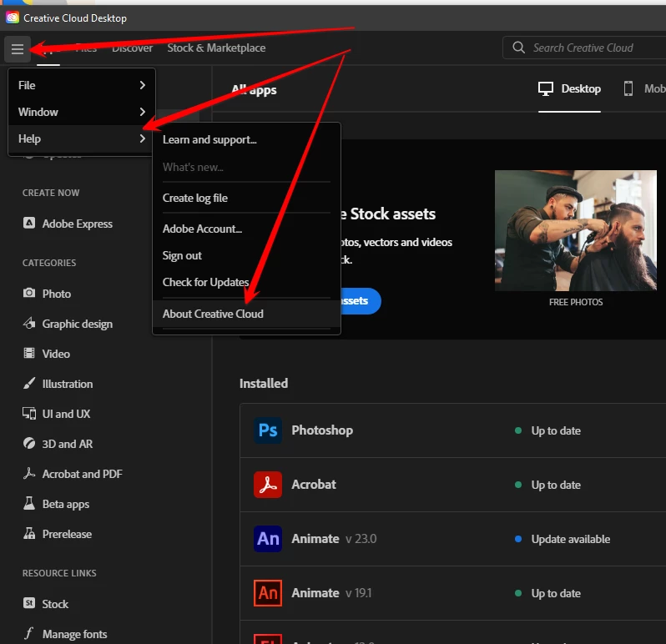Click the Creative Cloud logo in title bar
The height and width of the screenshot is (644, 666).
(x=13, y=18)
